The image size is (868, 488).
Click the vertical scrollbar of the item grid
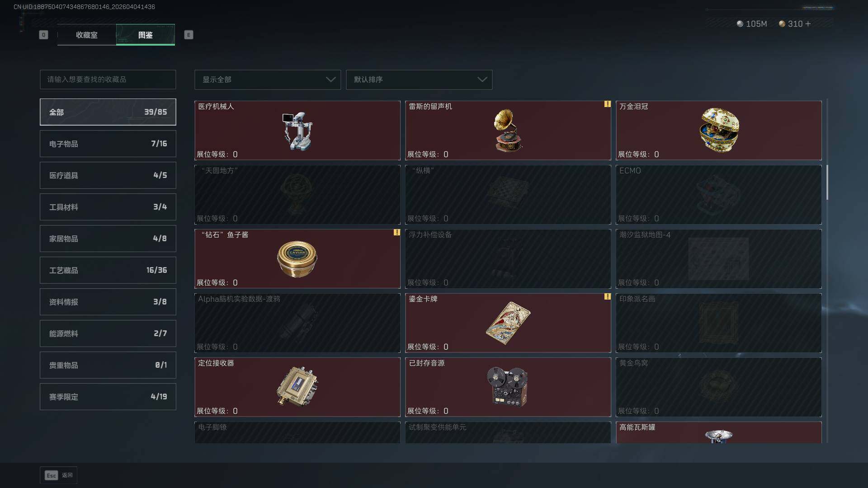pos(827,182)
